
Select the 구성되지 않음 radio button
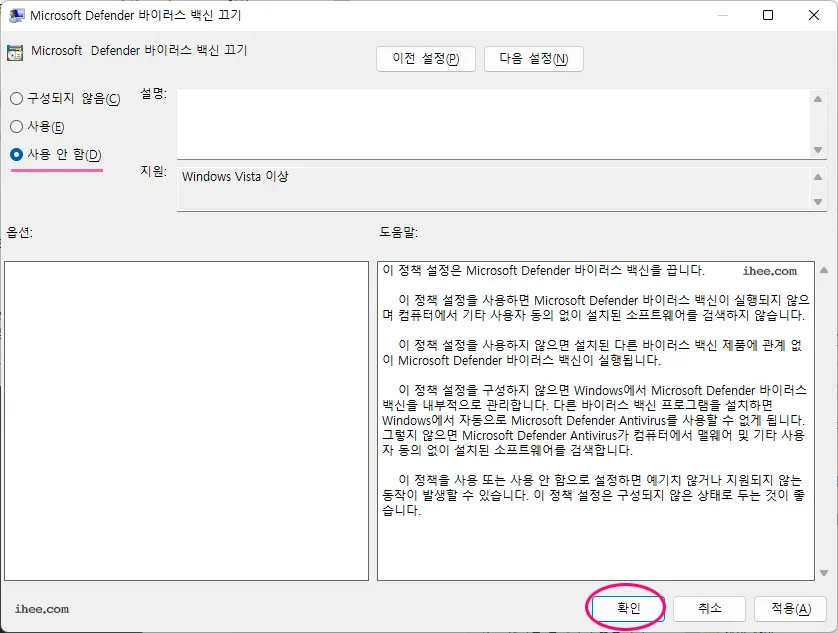coord(14,99)
